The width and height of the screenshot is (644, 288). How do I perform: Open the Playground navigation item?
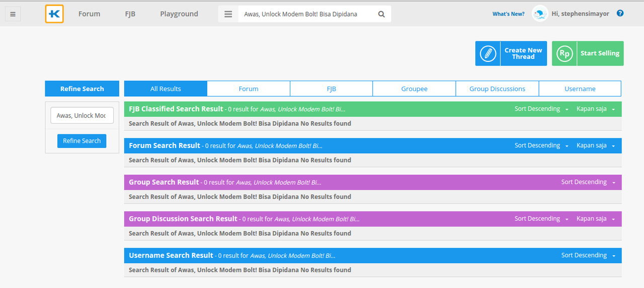179,14
